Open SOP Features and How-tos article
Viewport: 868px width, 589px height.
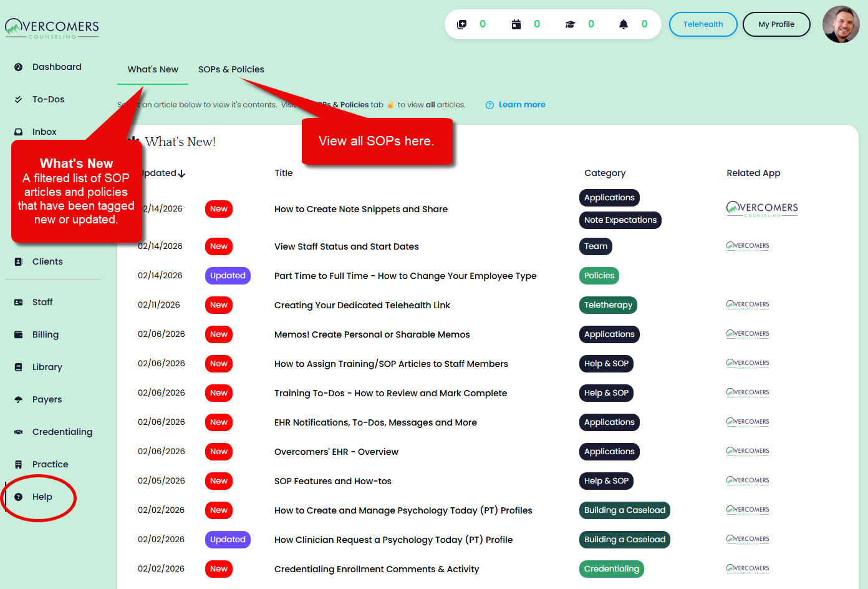coord(333,481)
